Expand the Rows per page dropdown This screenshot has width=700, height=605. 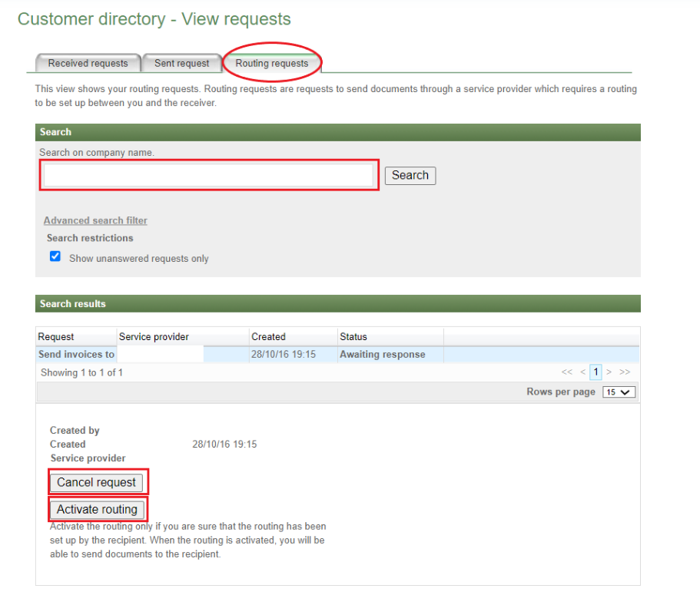click(x=619, y=392)
